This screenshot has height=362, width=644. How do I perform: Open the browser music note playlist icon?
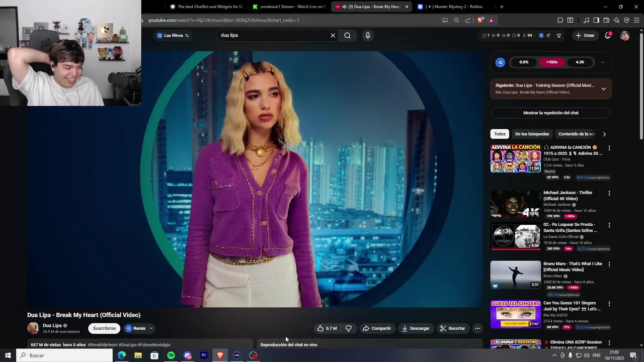pos(586,20)
